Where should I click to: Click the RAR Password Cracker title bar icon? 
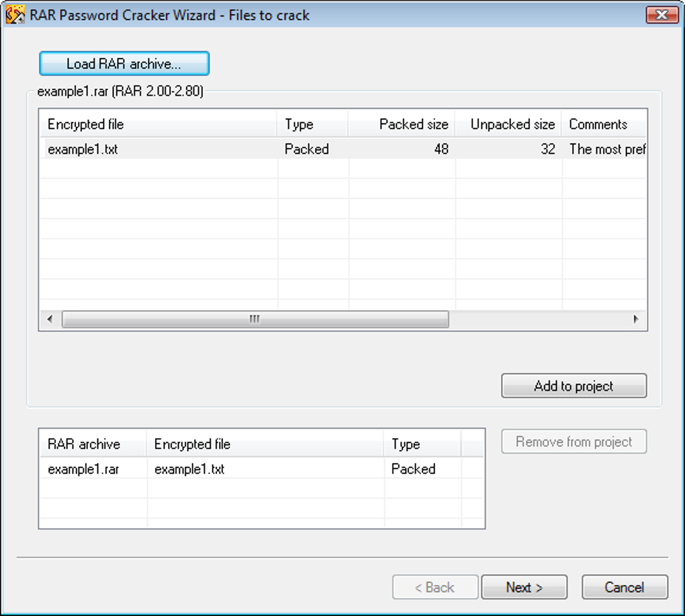15,15
